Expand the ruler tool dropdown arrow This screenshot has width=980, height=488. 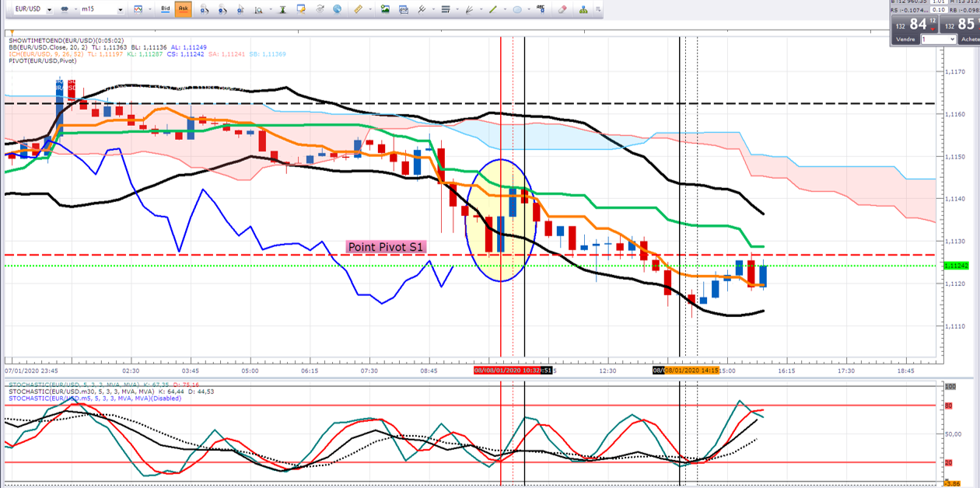click(370, 9)
